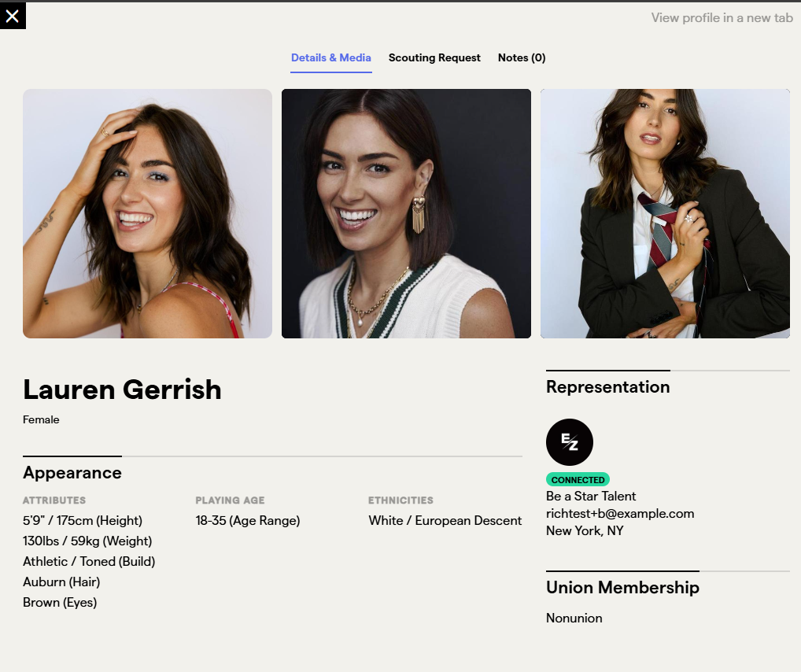Click the Appearance section heading

point(72,473)
